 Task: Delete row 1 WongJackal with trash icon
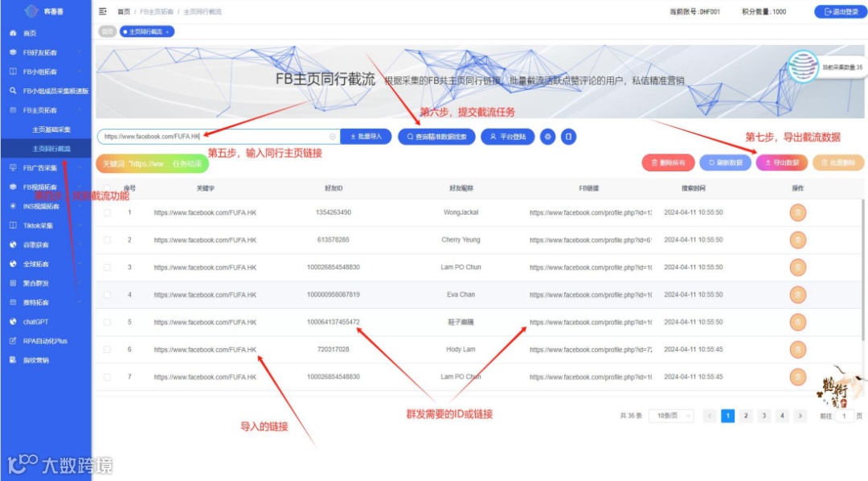point(798,213)
